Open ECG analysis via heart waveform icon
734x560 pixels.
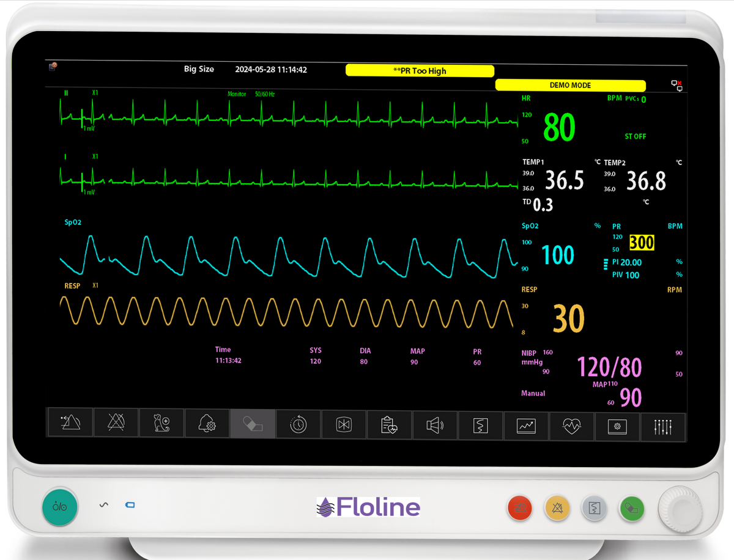tap(572, 423)
